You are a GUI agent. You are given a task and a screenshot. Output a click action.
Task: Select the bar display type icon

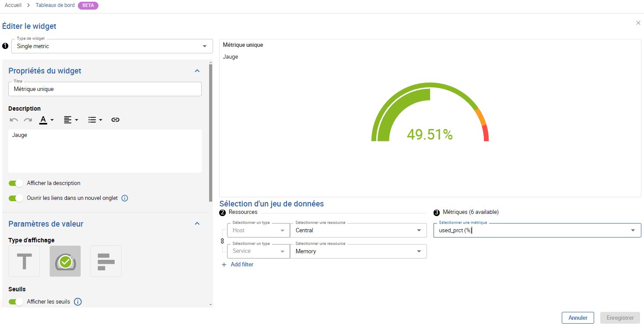coord(106,261)
